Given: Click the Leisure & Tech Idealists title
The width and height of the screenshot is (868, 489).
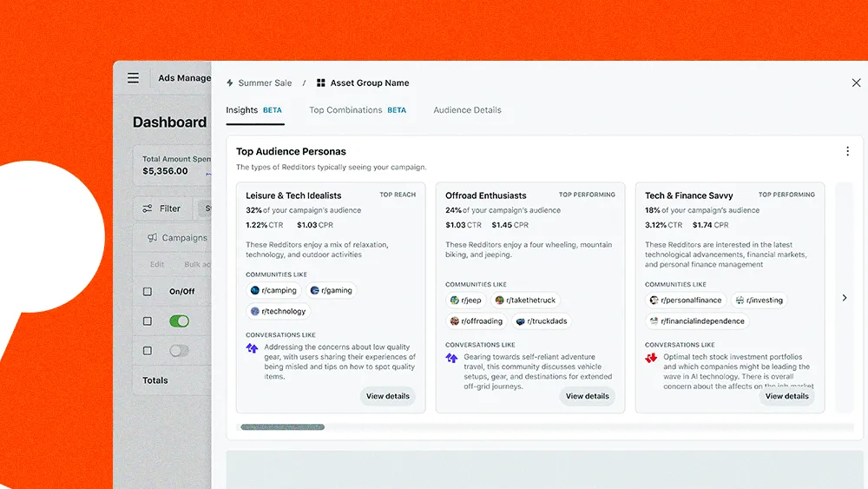Looking at the screenshot, I should 293,195.
